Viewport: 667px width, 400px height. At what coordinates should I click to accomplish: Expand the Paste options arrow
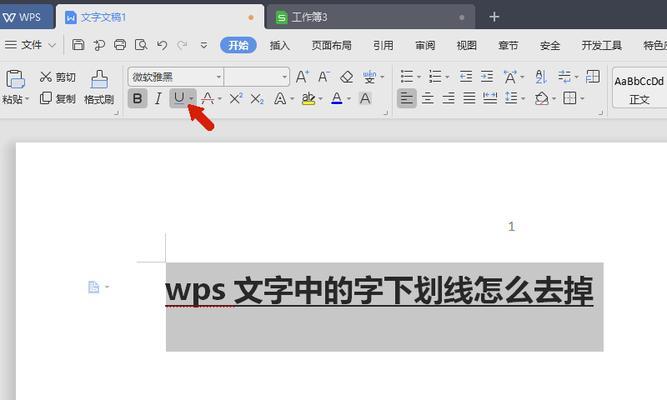pyautogui.click(x=27, y=99)
